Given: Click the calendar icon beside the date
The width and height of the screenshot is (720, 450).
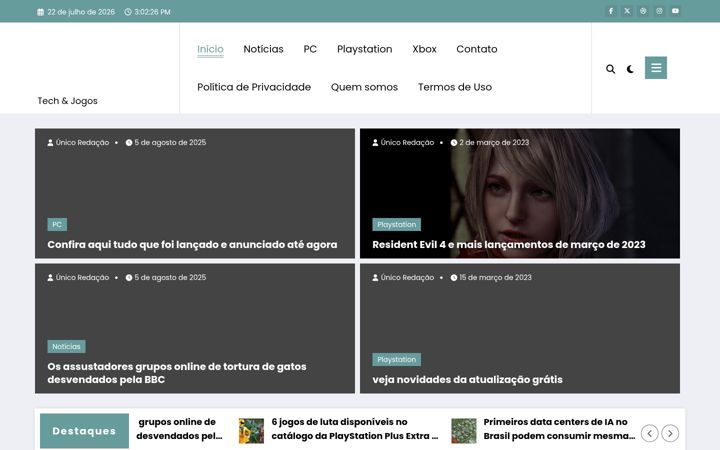Looking at the screenshot, I should coord(40,12).
